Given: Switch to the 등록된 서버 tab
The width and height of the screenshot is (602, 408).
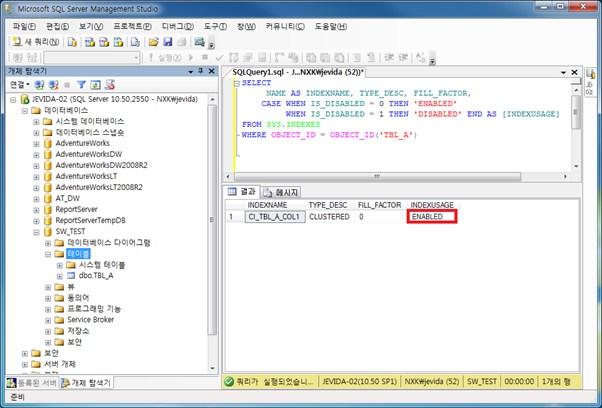Looking at the screenshot, I should pyautogui.click(x=33, y=382).
